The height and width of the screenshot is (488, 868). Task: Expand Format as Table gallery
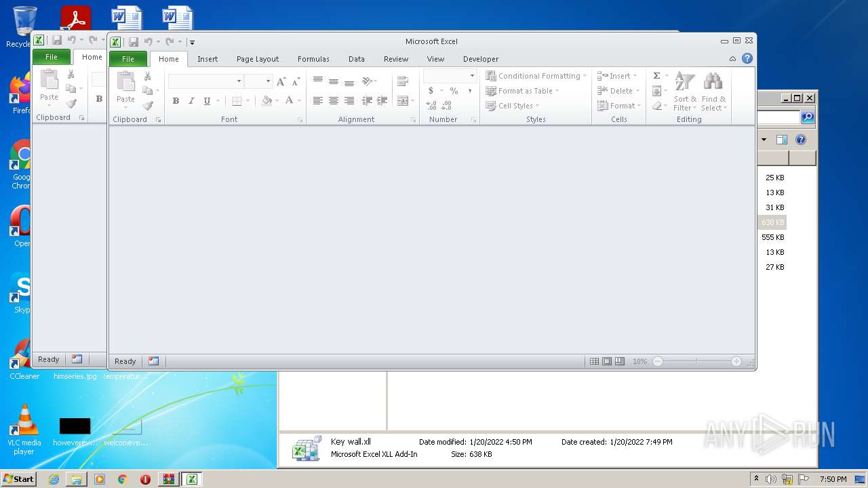click(522, 91)
